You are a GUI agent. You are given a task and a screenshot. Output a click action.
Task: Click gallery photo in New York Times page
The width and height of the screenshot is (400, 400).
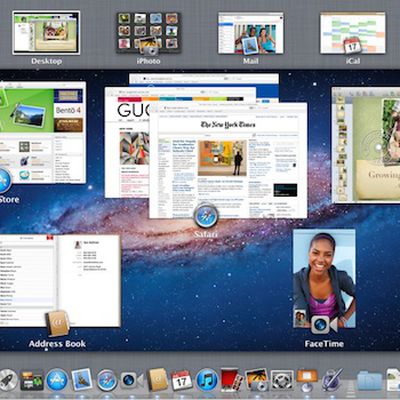tap(222, 158)
